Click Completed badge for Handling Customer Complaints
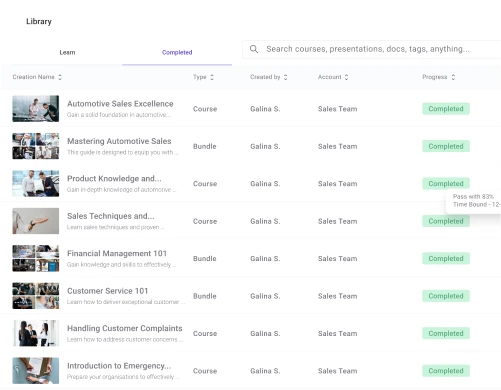501x390 pixels. pos(446,333)
